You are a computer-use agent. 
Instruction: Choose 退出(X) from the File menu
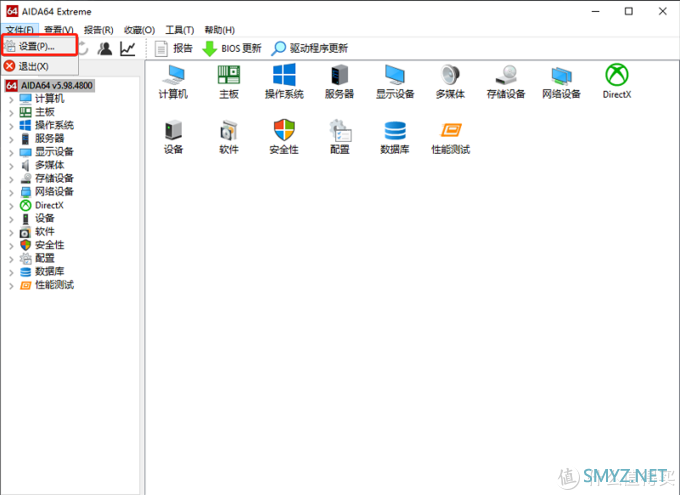(39, 66)
